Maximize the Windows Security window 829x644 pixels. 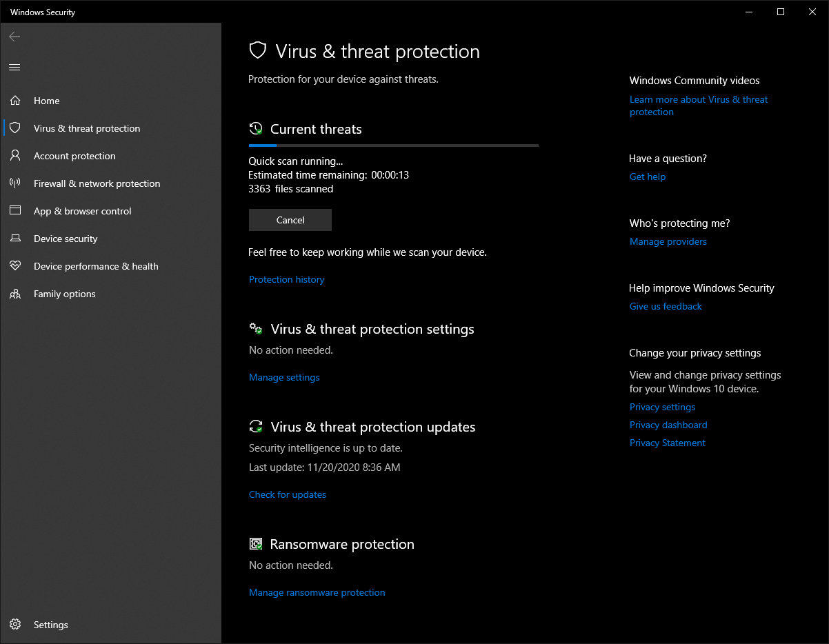pyautogui.click(x=781, y=12)
